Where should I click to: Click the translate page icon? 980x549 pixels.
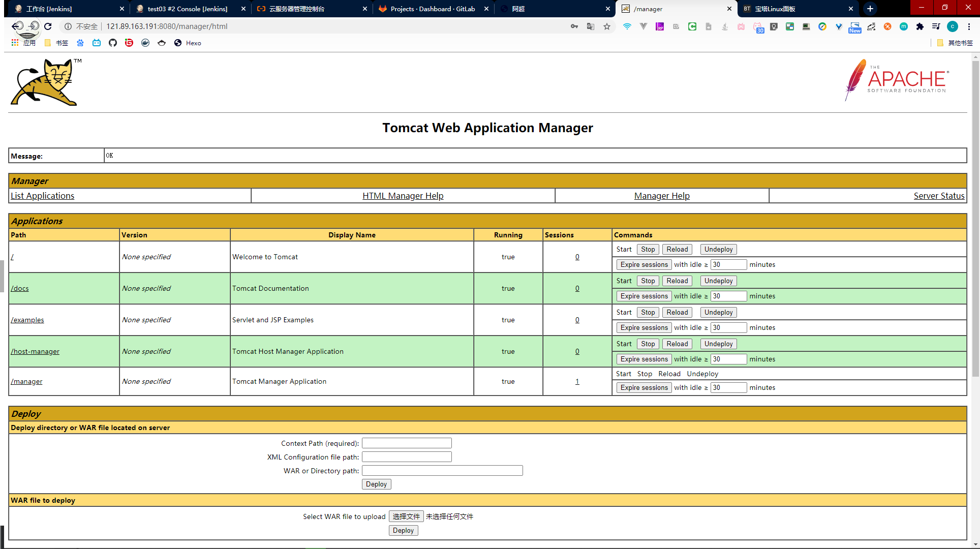[x=591, y=26]
